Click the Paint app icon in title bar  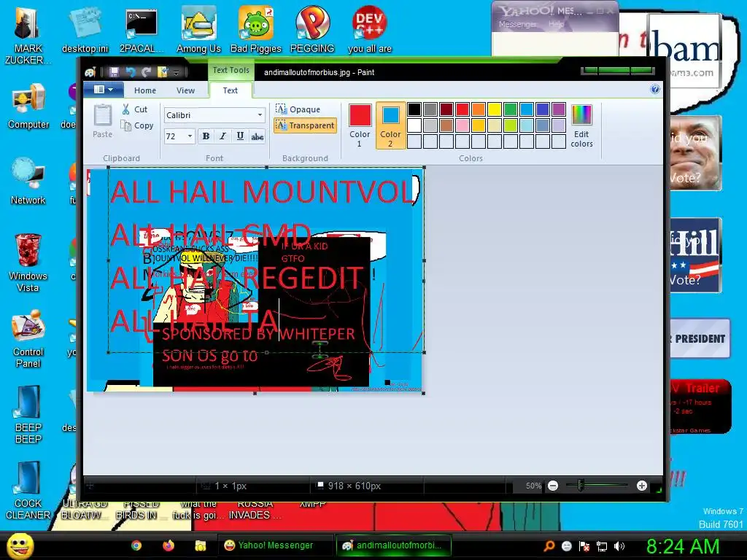(90, 72)
